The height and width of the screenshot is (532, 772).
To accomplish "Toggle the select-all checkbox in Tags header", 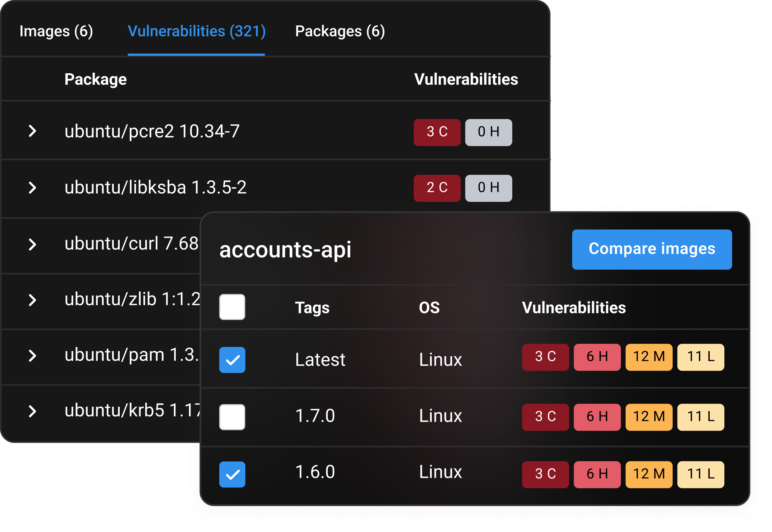I will 232,307.
